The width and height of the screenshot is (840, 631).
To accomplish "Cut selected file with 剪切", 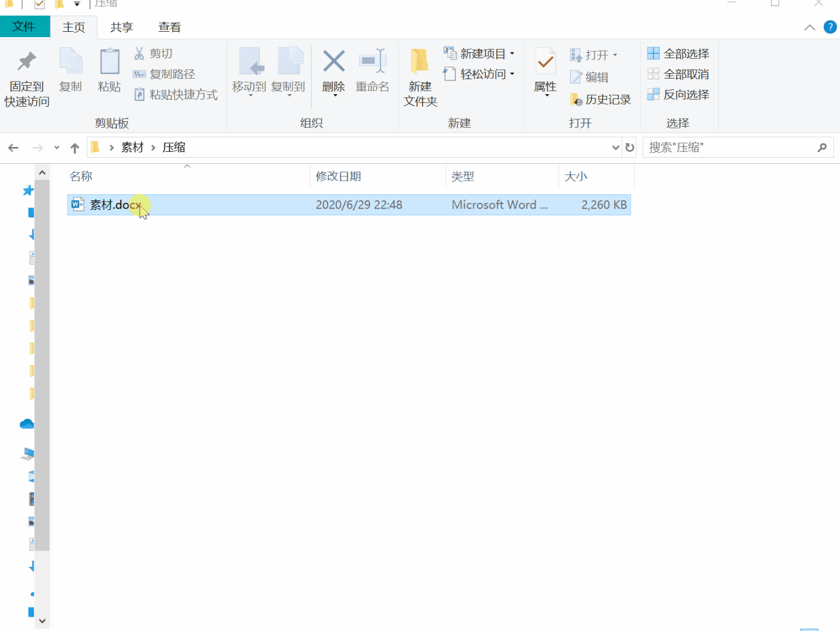I will 153,53.
